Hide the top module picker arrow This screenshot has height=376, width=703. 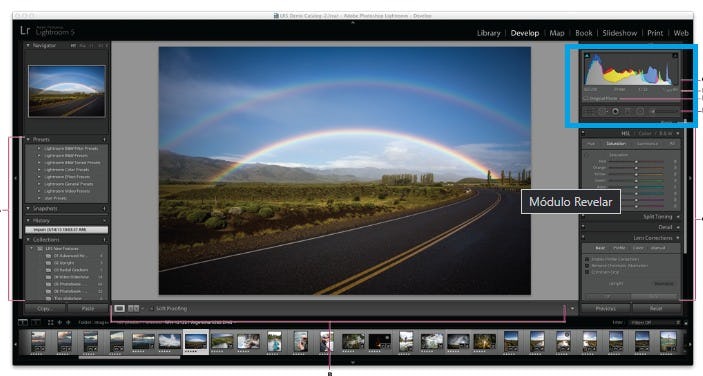pyautogui.click(x=352, y=22)
